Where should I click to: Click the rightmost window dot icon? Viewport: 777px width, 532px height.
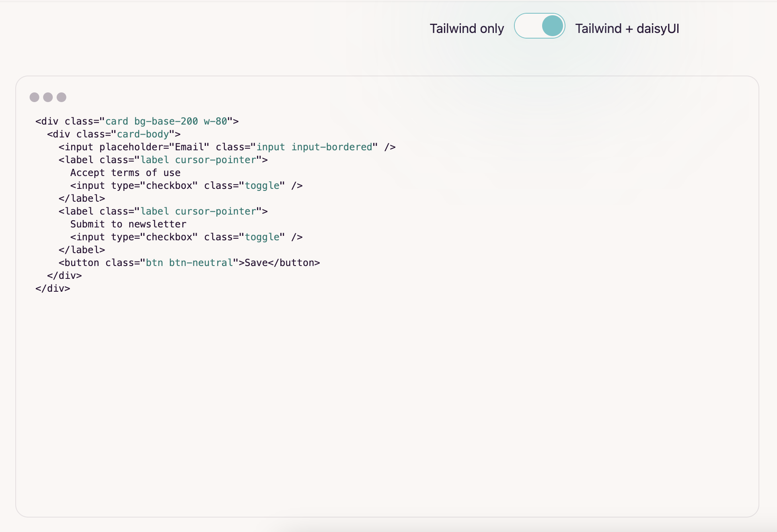[61, 97]
